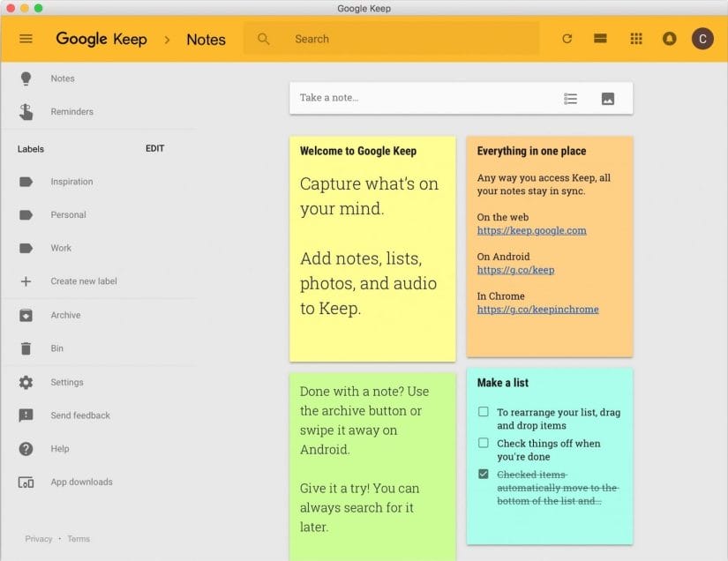Uncheck the completed 'Checked items' entry
Screen dimensions: 728x561
click(483, 474)
